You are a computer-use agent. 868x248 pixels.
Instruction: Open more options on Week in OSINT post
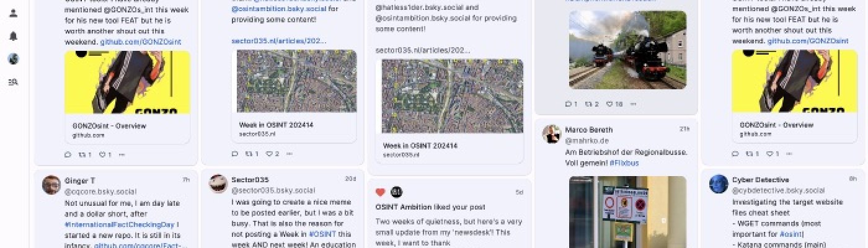(290, 154)
